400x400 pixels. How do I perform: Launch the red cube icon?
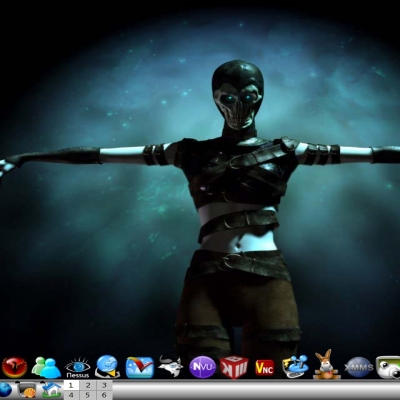tap(234, 367)
